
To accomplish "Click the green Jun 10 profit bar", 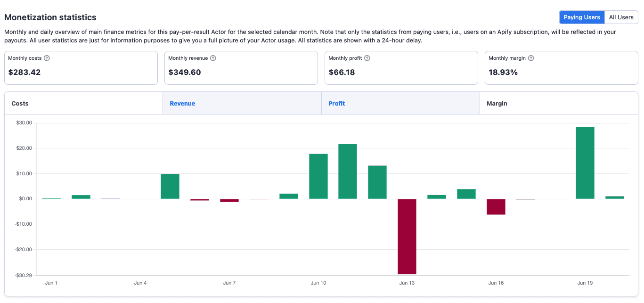I will click(x=318, y=176).
